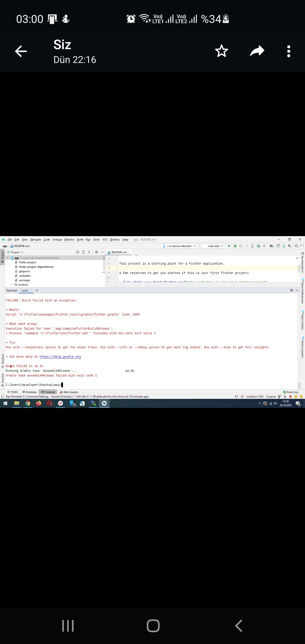The width and height of the screenshot is (305, 644).
Task: Open the File menu
Action: coord(10,240)
